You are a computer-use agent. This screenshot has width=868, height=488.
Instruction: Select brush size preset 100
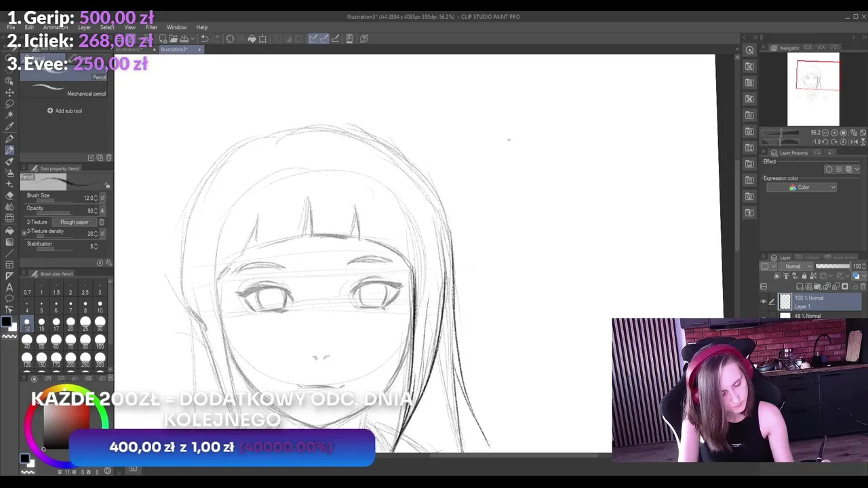click(100, 340)
